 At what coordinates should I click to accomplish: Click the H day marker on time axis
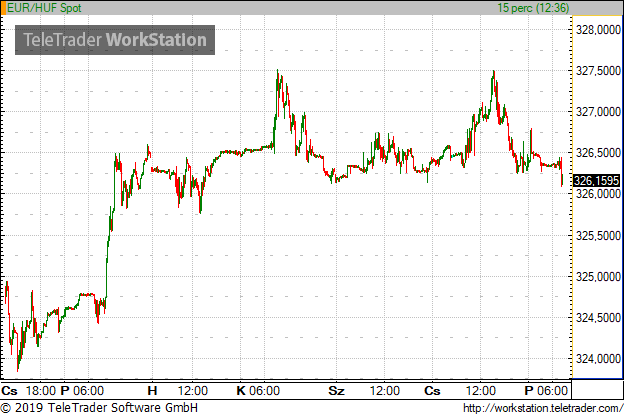tap(152, 391)
